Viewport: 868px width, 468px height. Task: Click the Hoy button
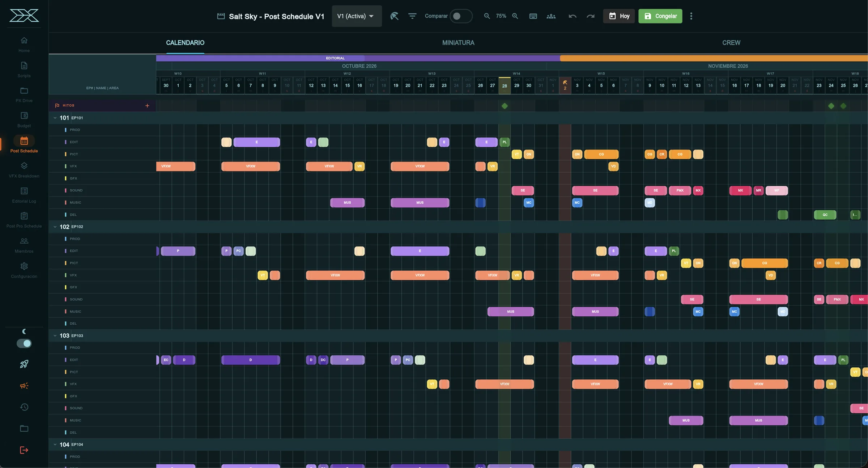point(619,16)
